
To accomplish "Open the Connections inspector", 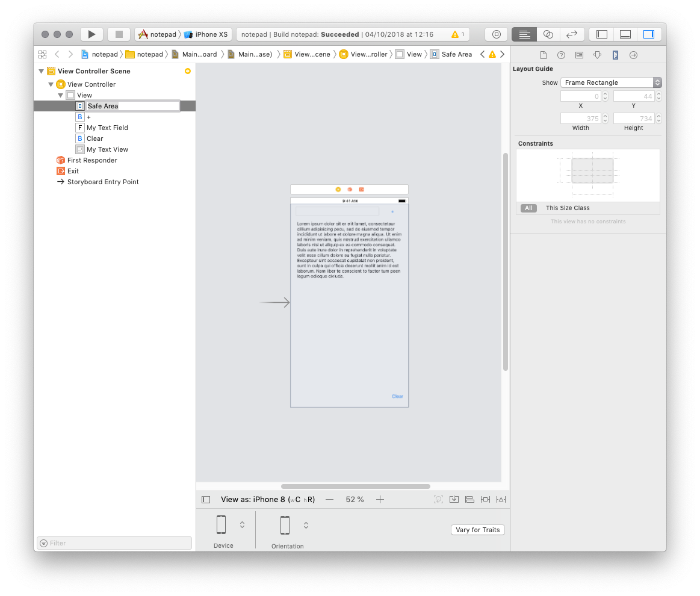I will tap(633, 55).
